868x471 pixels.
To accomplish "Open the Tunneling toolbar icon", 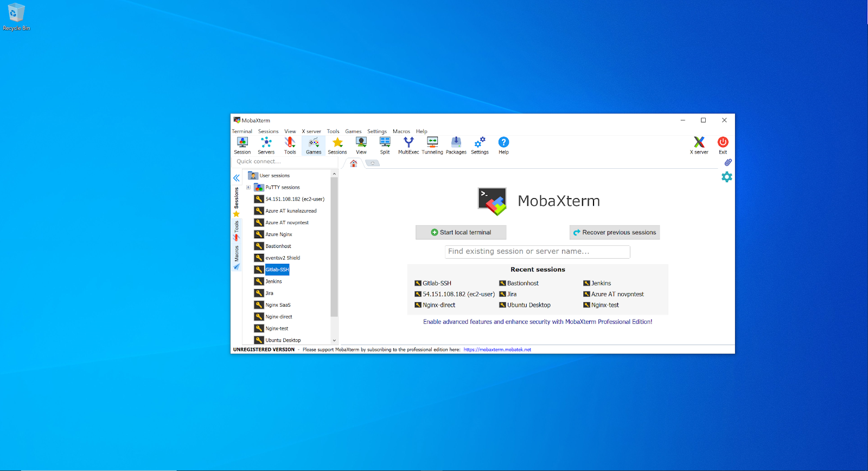I will [x=432, y=145].
